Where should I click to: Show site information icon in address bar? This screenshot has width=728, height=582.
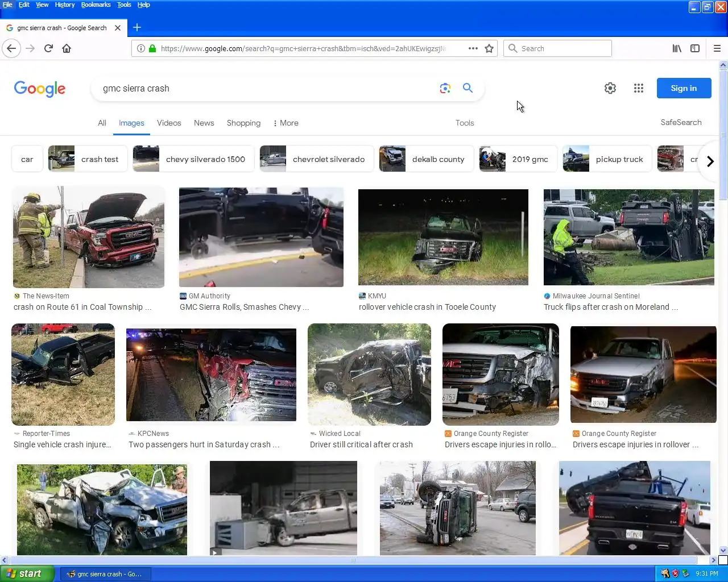[x=141, y=48]
